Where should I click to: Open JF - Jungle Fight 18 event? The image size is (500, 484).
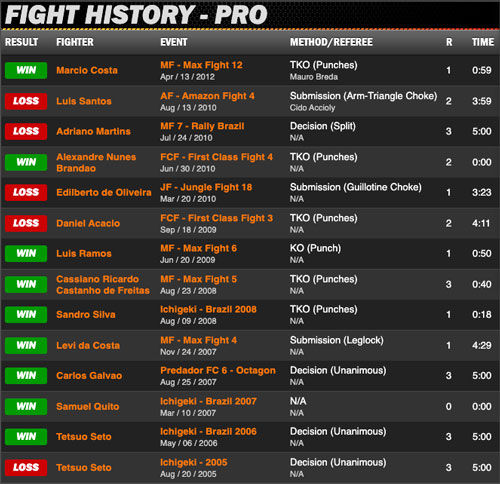coord(206,187)
